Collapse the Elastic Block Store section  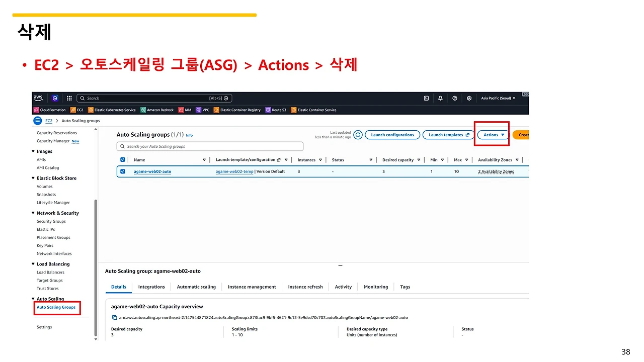pos(33,178)
